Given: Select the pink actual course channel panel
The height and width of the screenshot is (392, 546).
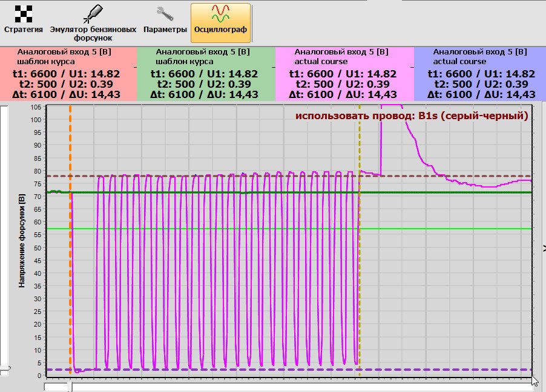Looking at the screenshot, I should click(344, 74).
